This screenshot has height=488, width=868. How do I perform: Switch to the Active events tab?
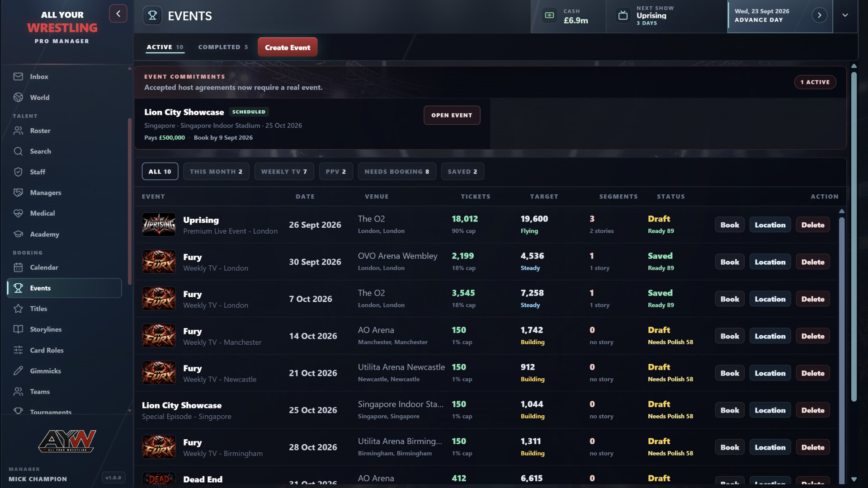coord(165,47)
